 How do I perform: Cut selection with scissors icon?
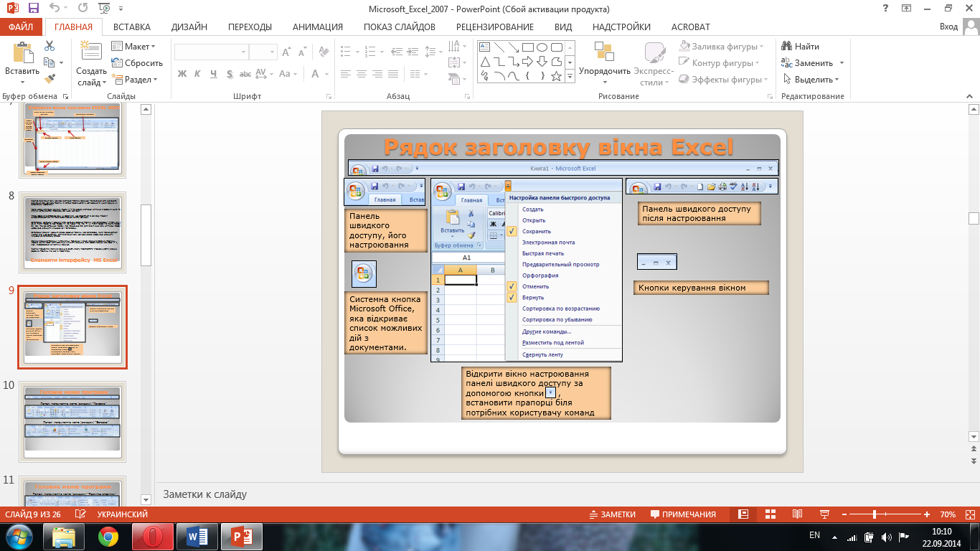pos(50,46)
